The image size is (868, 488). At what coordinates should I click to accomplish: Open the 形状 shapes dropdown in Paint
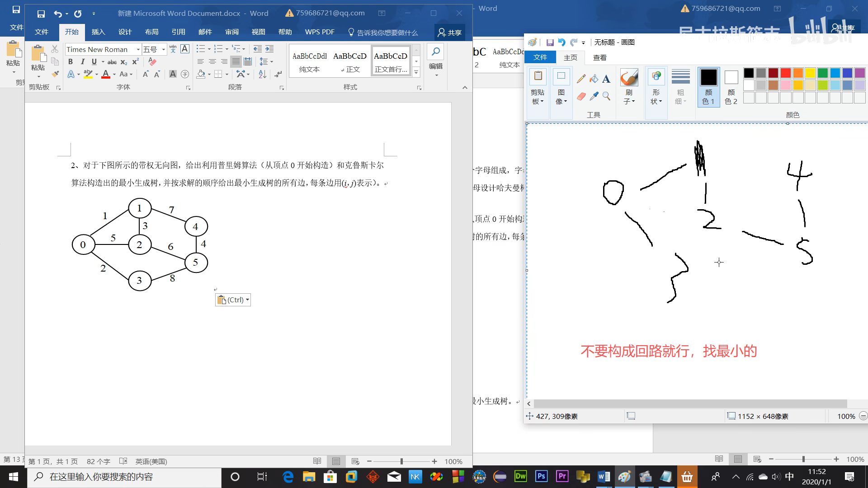656,97
